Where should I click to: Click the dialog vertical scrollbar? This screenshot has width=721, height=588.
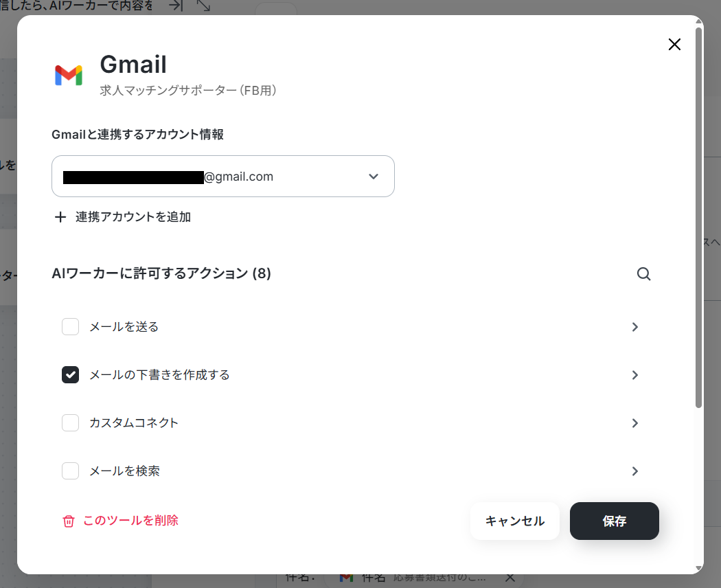[x=699, y=218]
